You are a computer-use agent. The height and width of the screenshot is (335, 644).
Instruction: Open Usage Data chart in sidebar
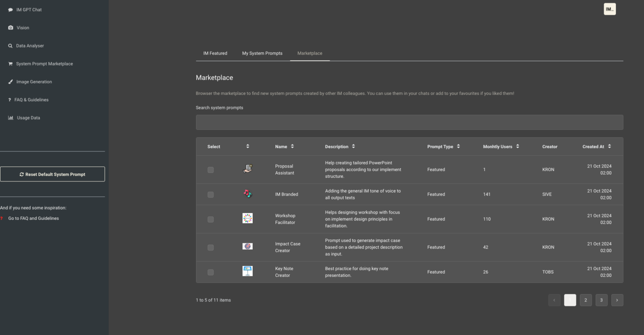(x=11, y=118)
